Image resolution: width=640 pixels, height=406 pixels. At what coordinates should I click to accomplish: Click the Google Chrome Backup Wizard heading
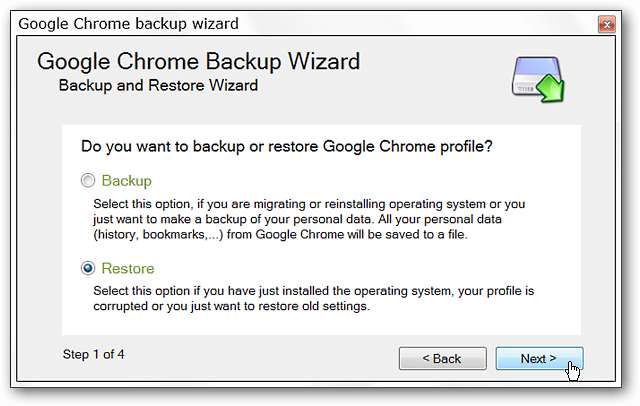(198, 61)
